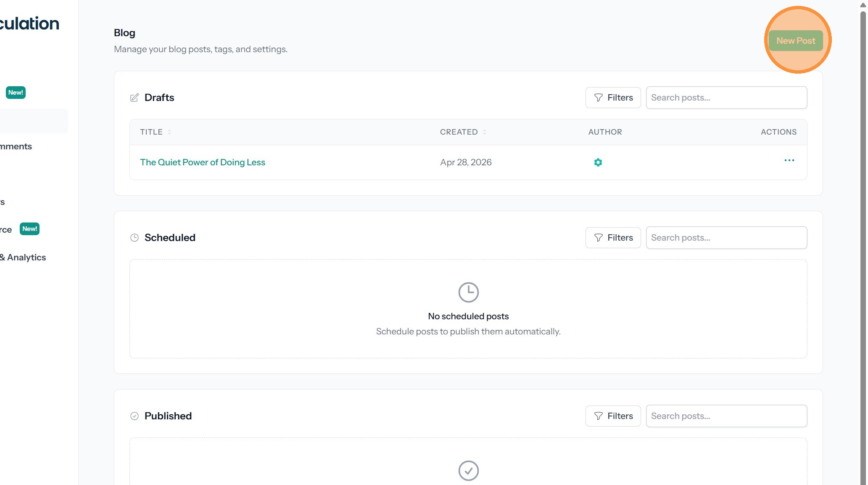This screenshot has height=485, width=868.
Task: Focus the Scheduled search posts field
Action: click(x=726, y=238)
